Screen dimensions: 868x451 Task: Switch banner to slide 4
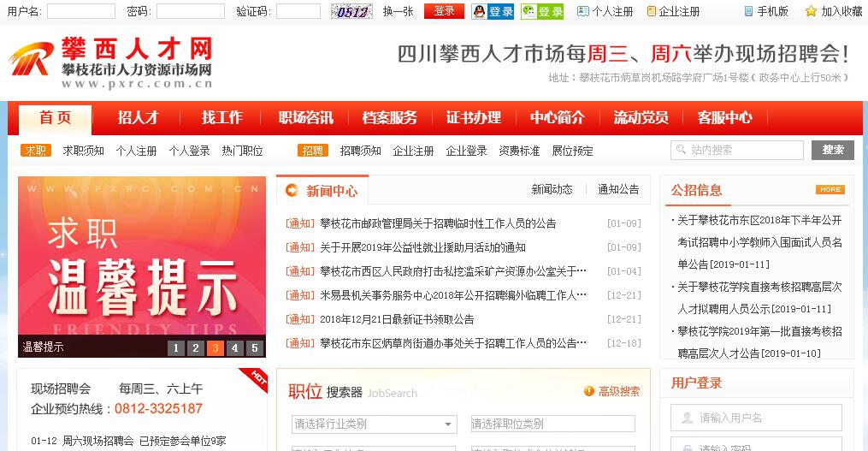coord(235,347)
